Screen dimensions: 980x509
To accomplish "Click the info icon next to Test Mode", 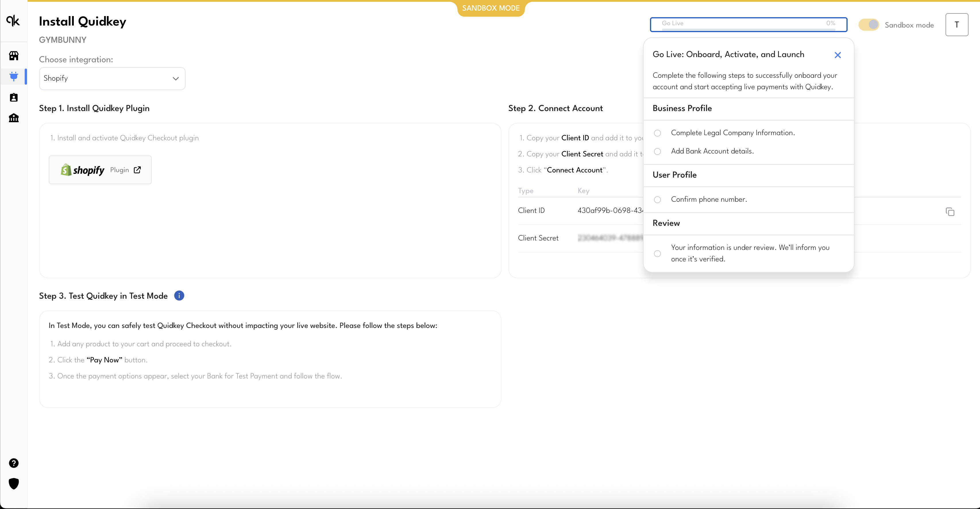I will pos(179,295).
